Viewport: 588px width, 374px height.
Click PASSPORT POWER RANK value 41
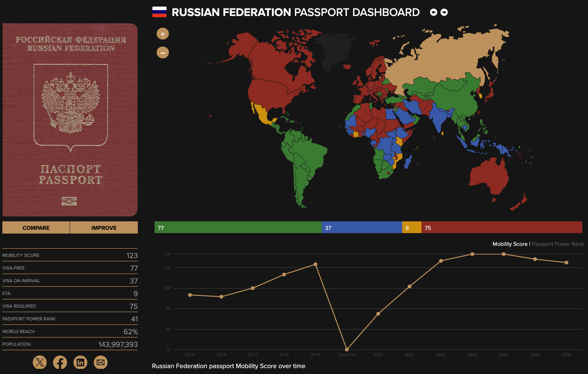(x=134, y=319)
